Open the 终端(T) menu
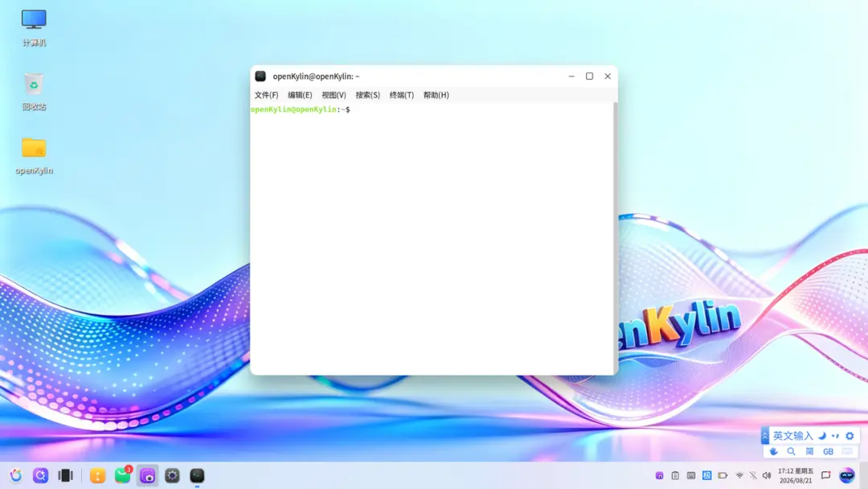The height and width of the screenshot is (489, 868). pos(401,95)
